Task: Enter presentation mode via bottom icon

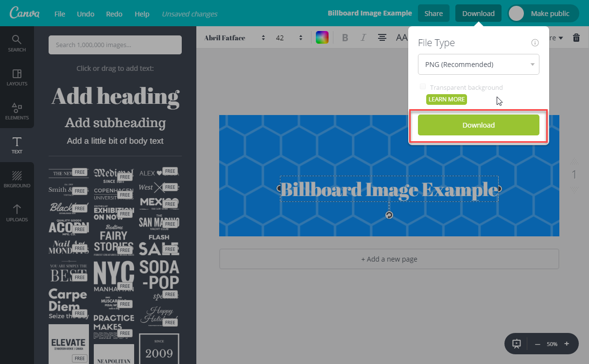Action: (x=517, y=344)
